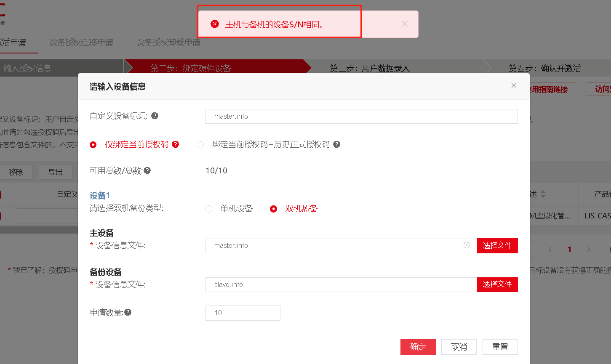Dismiss the S/N error notification
This screenshot has width=611, height=364.
click(405, 24)
